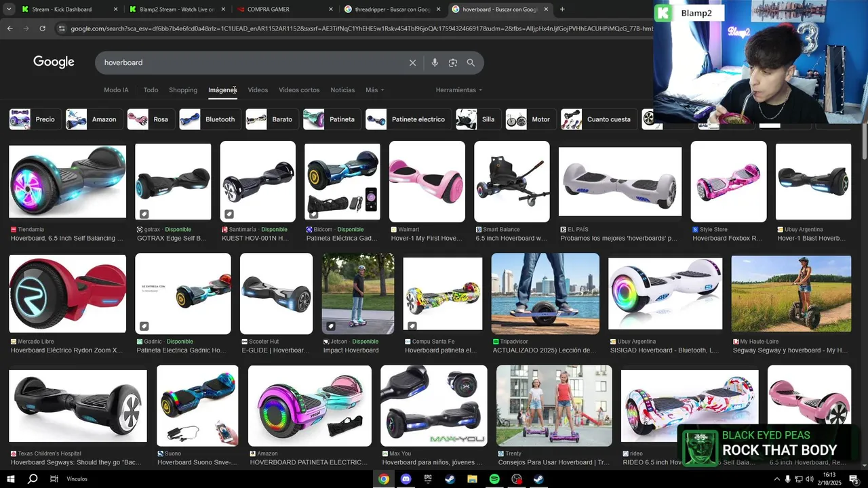The width and height of the screenshot is (868, 488).
Task: Switch to Chrome in the taskbar
Action: pos(384,479)
